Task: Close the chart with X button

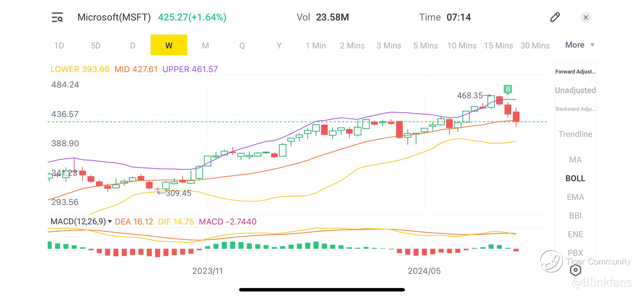Action: (x=585, y=17)
